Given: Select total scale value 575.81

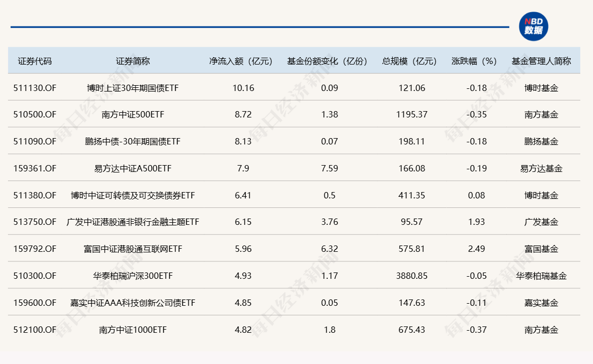Looking at the screenshot, I should [x=412, y=249].
